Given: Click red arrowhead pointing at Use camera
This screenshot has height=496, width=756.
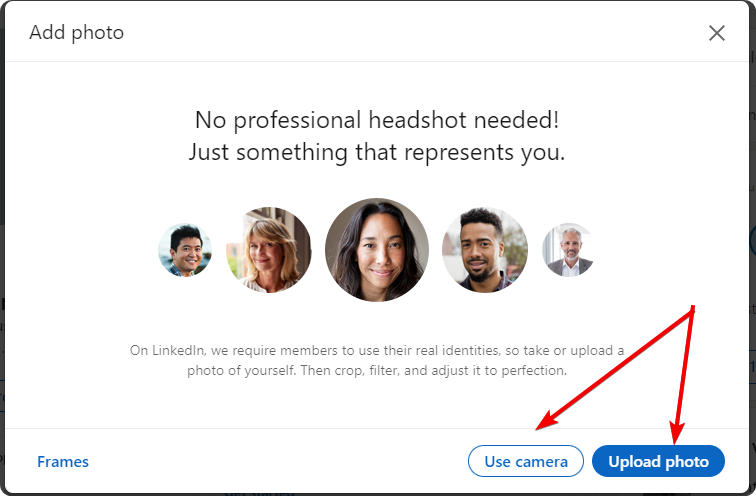Looking at the screenshot, I should (540, 426).
